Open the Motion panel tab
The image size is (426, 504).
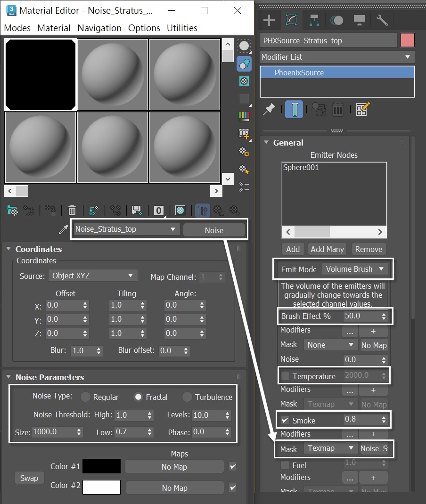pos(336,20)
